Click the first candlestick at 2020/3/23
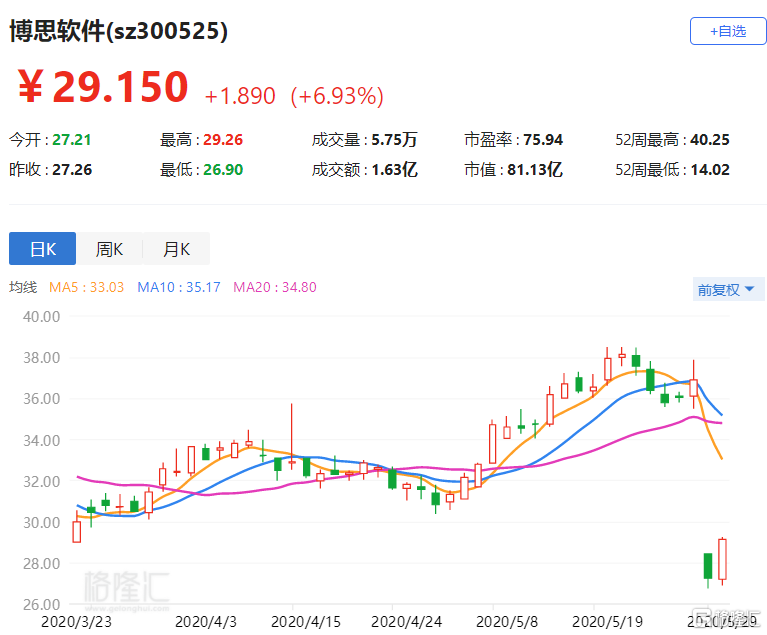767x635 pixels. 77,531
